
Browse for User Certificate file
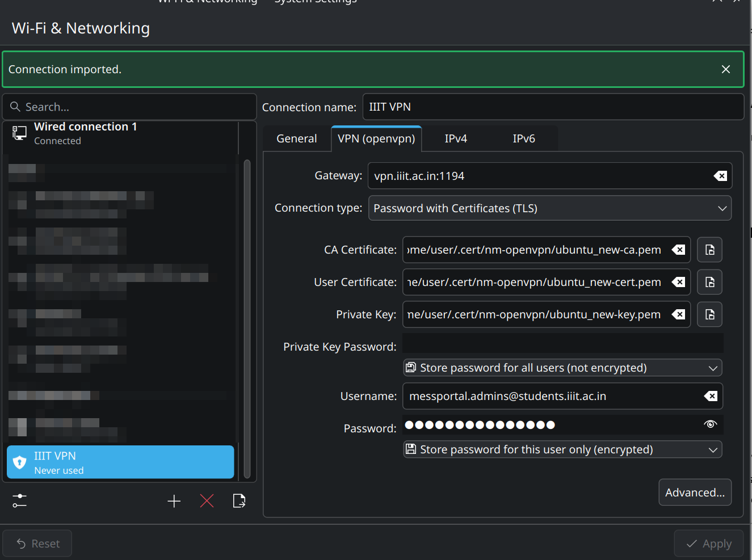tap(709, 282)
